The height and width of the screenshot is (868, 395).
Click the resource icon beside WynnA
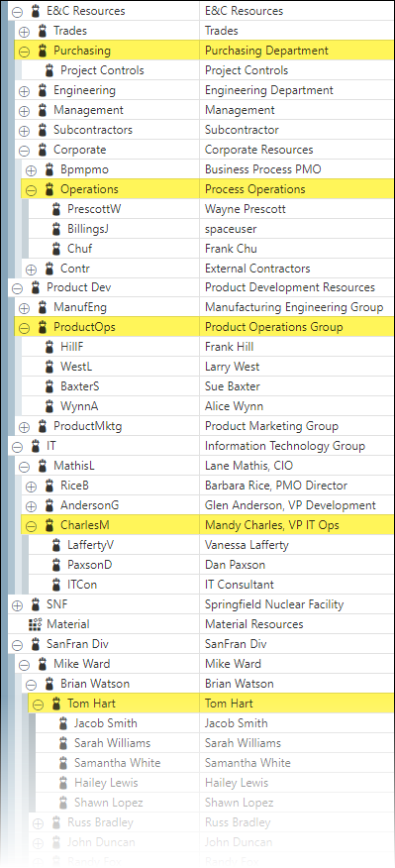(49, 406)
